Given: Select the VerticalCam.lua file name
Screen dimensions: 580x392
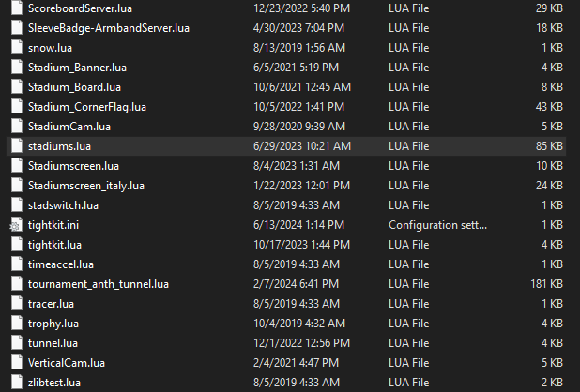Looking at the screenshot, I should point(67,363).
